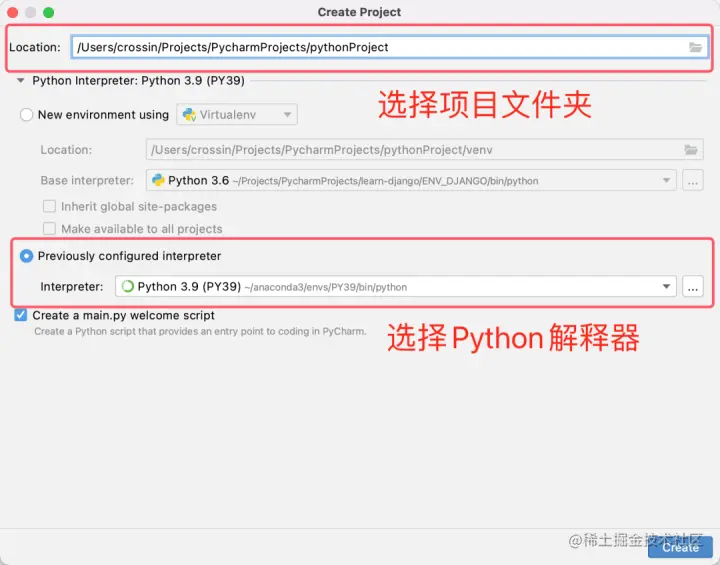The image size is (720, 565).
Task: Open folder browser for project Location
Action: tap(695, 47)
